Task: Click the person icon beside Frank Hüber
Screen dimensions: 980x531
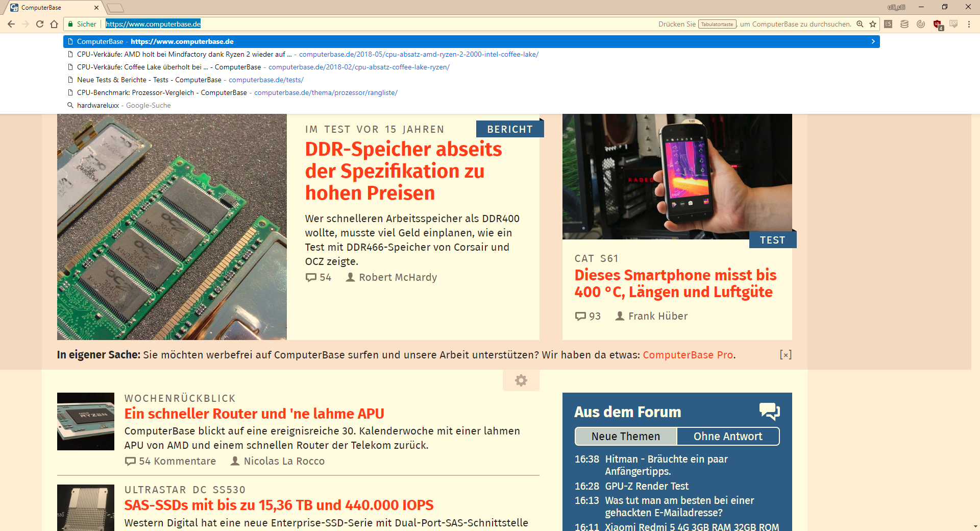Action: 620,316
